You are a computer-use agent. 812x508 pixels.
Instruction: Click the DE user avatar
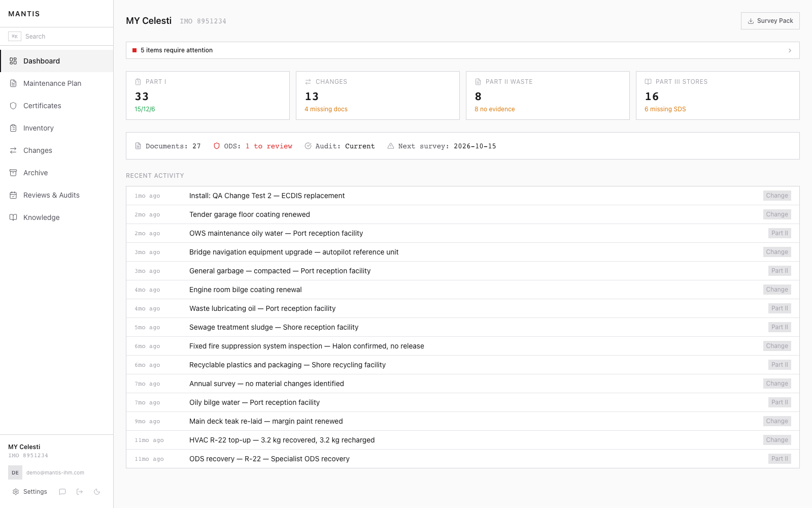tap(15, 472)
